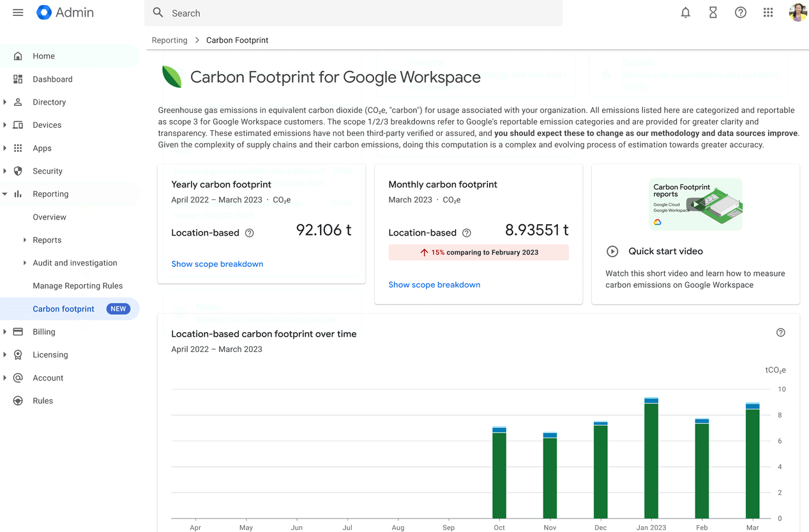Screen dimensions: 809x532
Task: Click the Directory person icon
Action: 18,102
